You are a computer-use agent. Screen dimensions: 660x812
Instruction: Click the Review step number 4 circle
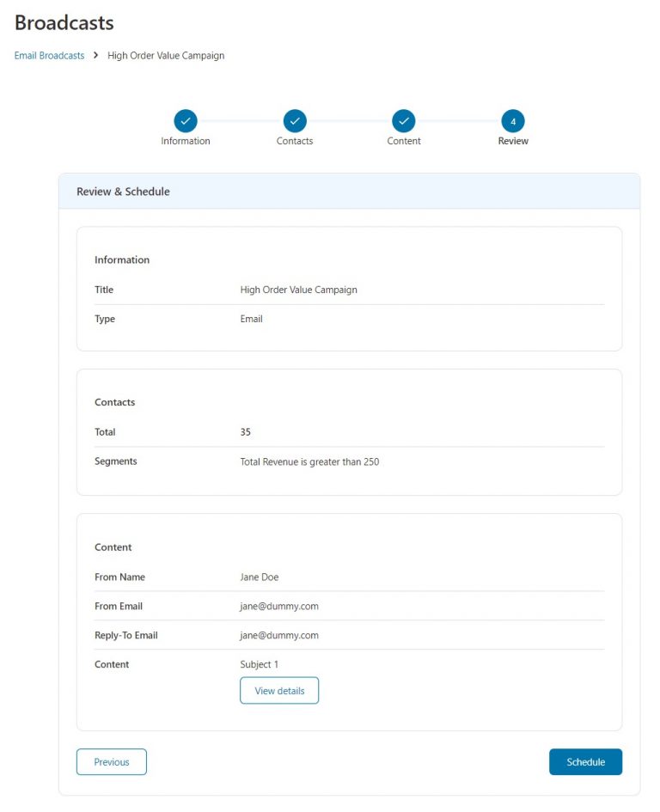click(513, 121)
